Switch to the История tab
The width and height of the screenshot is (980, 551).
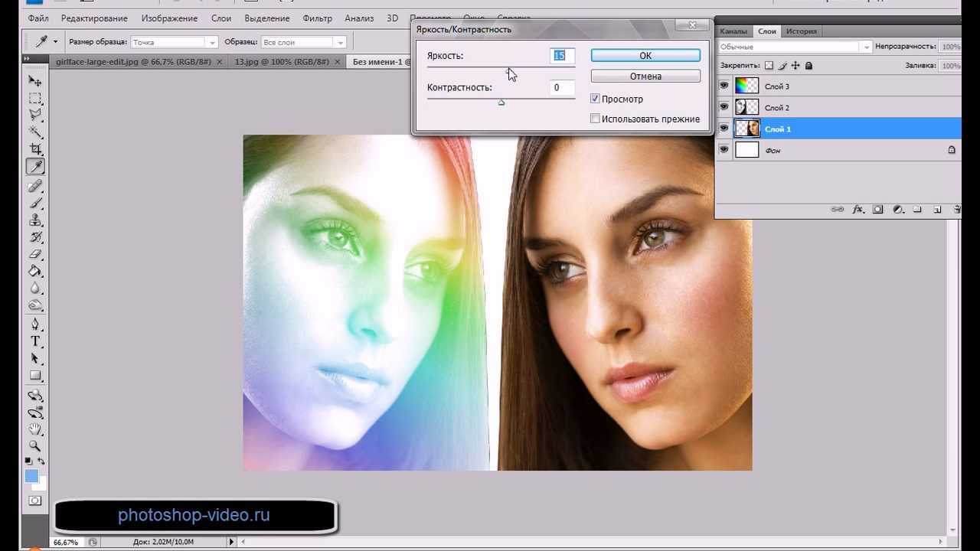tap(802, 31)
